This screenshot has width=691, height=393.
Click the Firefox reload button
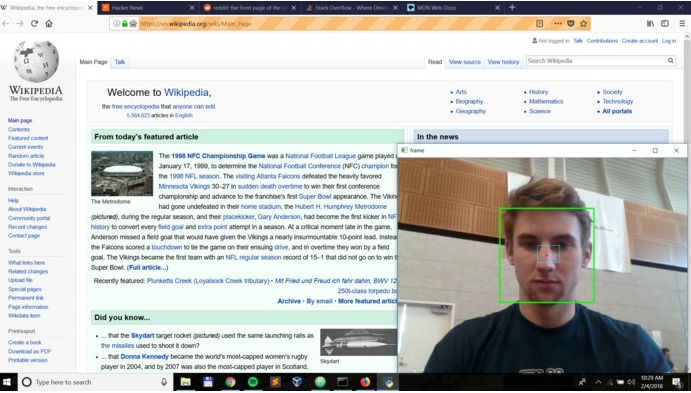click(x=34, y=23)
